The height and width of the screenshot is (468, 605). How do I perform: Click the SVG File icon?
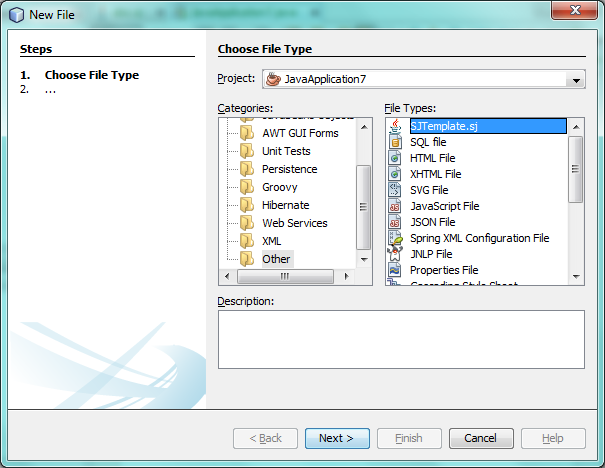coord(395,190)
